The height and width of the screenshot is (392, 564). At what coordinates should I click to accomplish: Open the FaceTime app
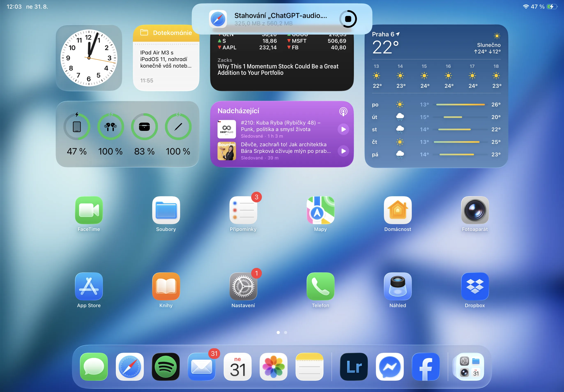pyautogui.click(x=89, y=210)
